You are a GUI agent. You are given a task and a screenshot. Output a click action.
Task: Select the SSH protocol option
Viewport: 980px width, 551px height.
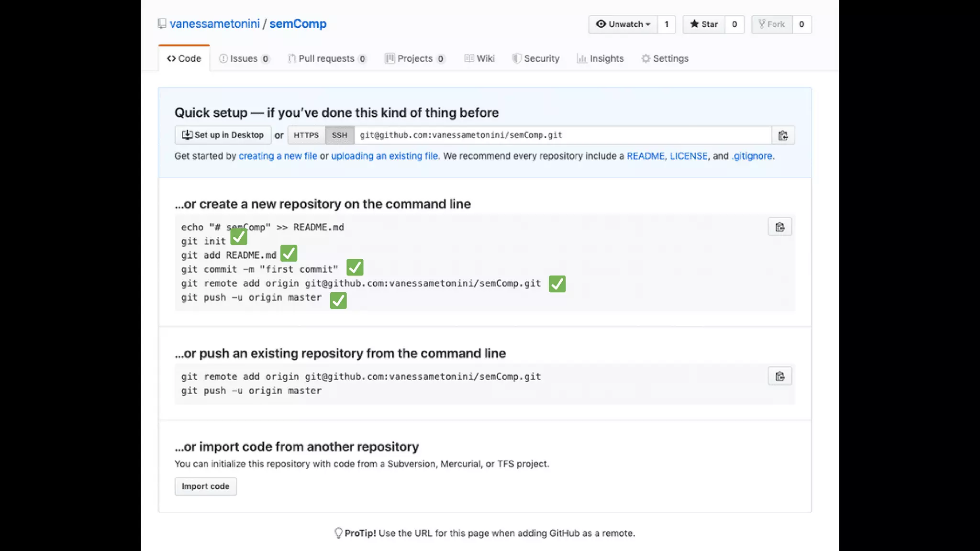[x=339, y=135]
